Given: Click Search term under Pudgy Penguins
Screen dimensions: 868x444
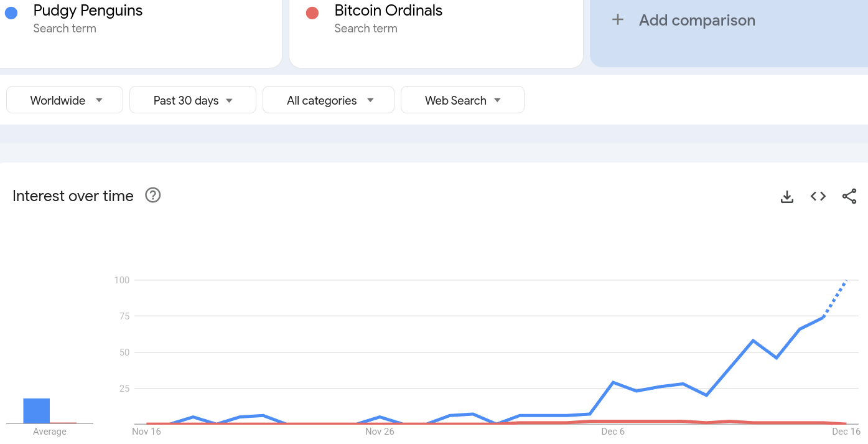Looking at the screenshot, I should 65,29.
